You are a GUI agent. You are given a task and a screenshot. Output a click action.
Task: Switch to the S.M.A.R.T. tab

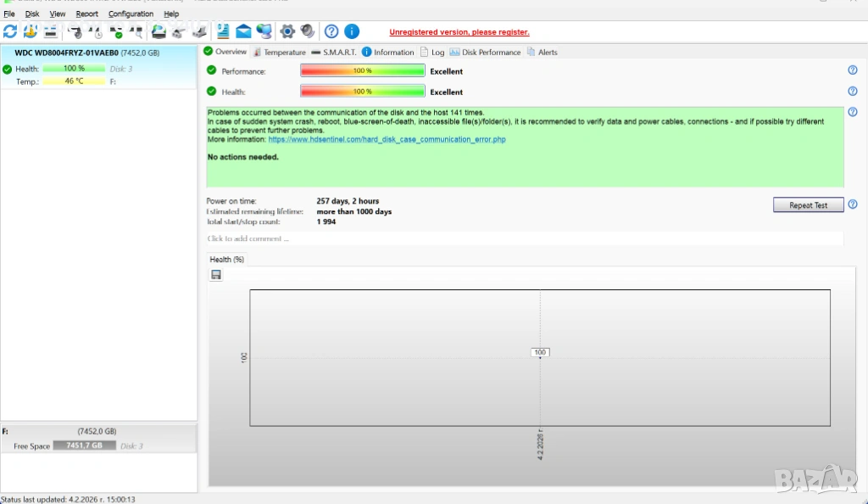click(x=337, y=53)
